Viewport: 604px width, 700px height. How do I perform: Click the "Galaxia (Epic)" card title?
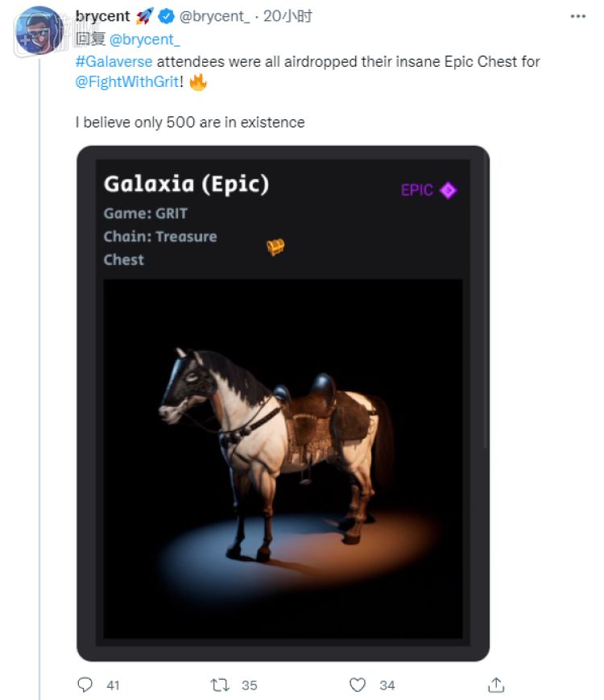coord(186,184)
